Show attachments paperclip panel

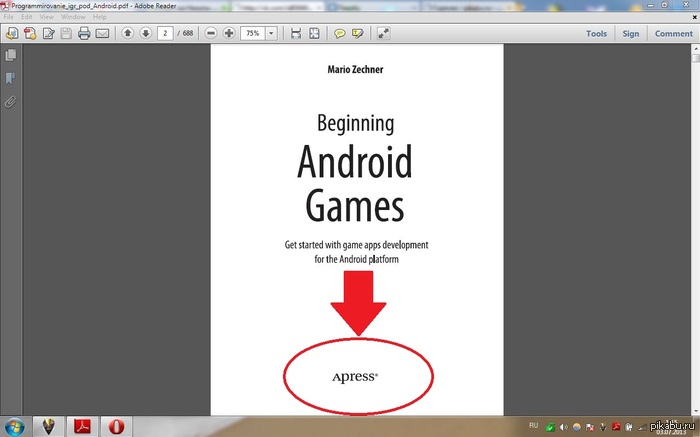(11, 102)
